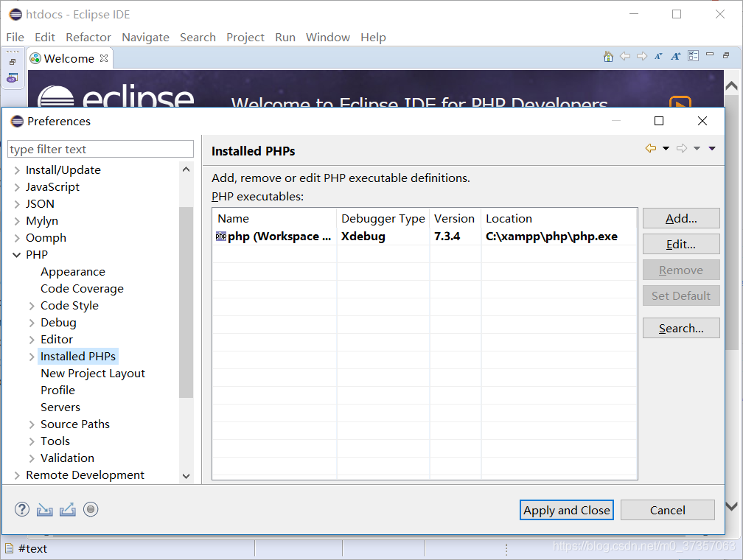Expand the Mylyn preferences node
Viewport: 743px width, 560px height.
17,221
